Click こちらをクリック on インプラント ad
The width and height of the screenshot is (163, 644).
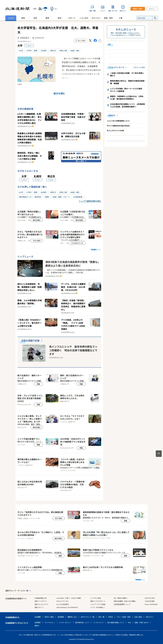point(77,243)
